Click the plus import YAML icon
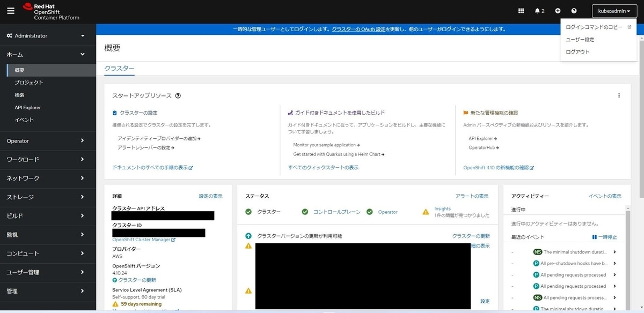 click(558, 11)
